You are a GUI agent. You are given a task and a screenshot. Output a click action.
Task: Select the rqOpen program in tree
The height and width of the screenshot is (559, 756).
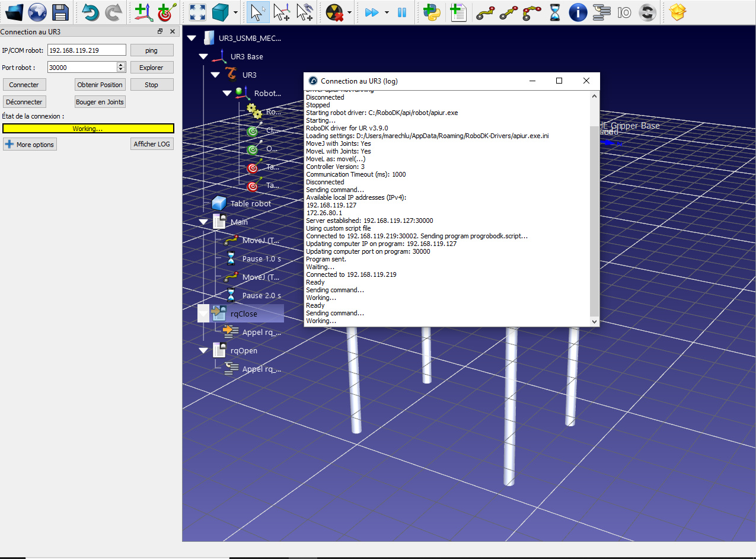tap(244, 350)
